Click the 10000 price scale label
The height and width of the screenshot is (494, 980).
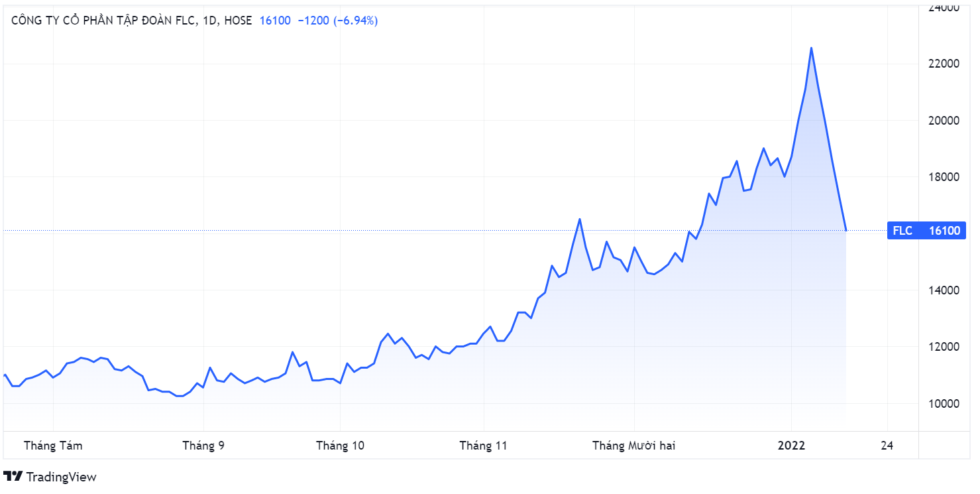pyautogui.click(x=944, y=403)
